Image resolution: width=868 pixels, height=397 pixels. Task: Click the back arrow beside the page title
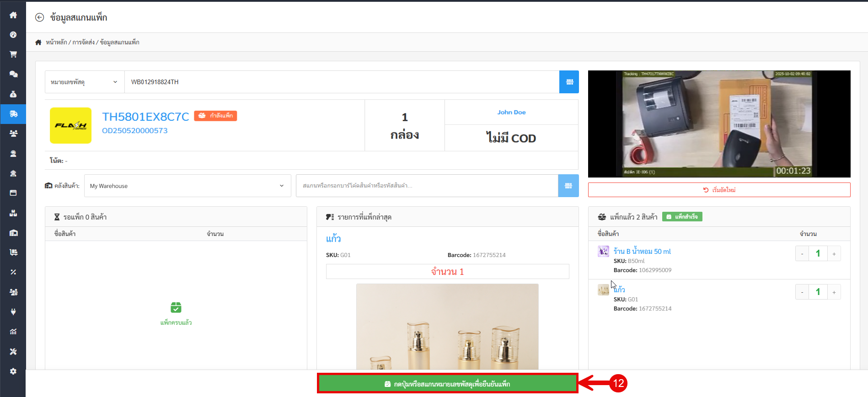[x=40, y=17]
